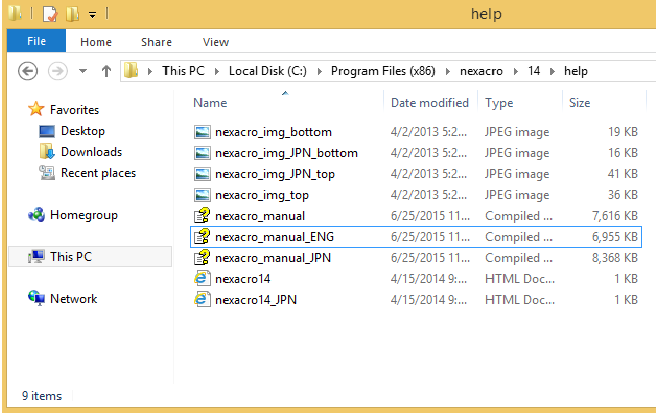Expand the chevron after nexacro breadcrumb
Image resolution: width=659 pixels, height=414 pixels.
[x=516, y=71]
